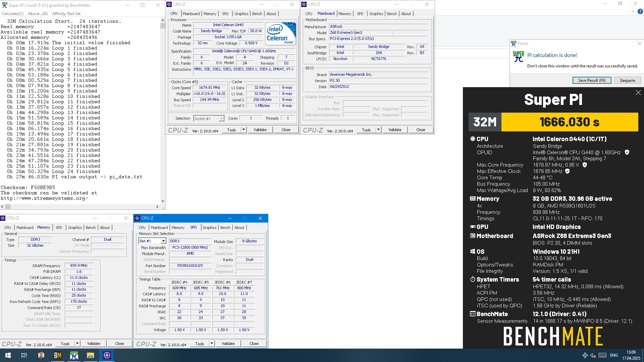Click Validate in CPU-tab CPU-Z window

pos(260,130)
